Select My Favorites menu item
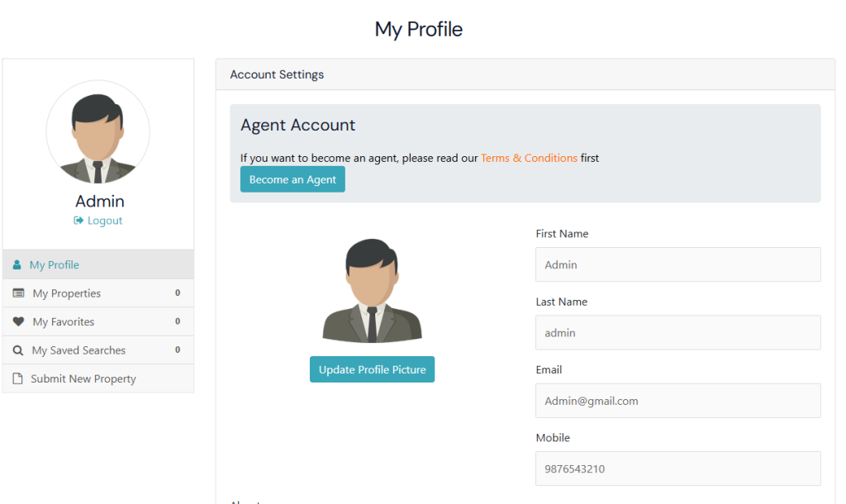Image resolution: width=846 pixels, height=504 pixels. pyautogui.click(x=64, y=322)
